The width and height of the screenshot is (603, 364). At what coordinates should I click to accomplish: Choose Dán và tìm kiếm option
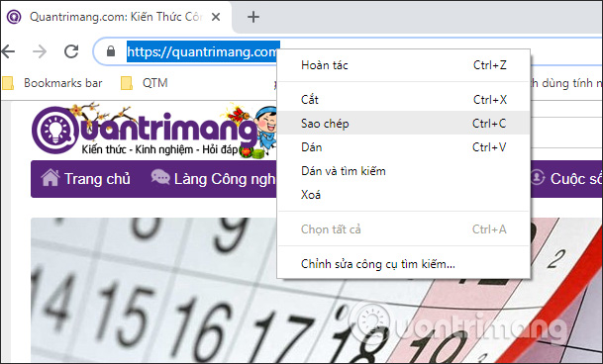click(x=403, y=171)
